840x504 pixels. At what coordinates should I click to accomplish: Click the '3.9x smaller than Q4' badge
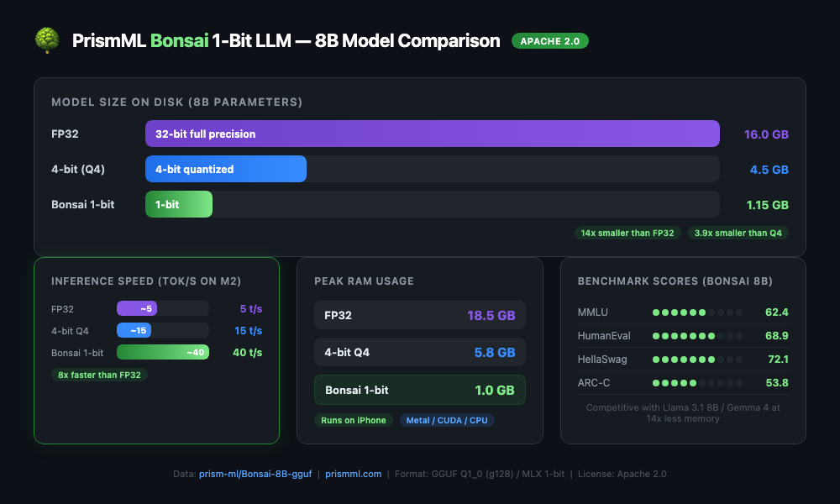coord(738,233)
